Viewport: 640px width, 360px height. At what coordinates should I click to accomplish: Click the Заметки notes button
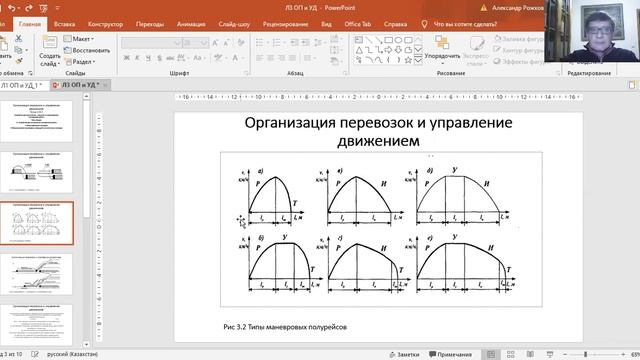click(404, 354)
